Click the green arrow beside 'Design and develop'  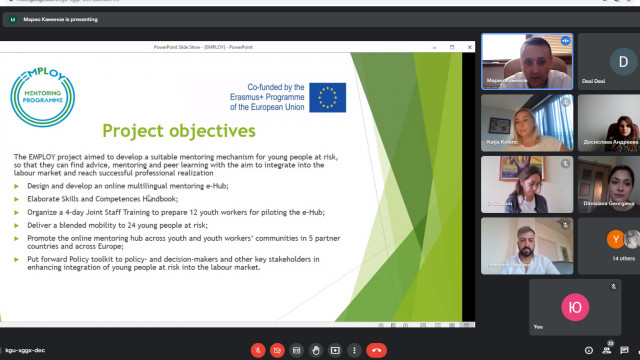(17, 186)
